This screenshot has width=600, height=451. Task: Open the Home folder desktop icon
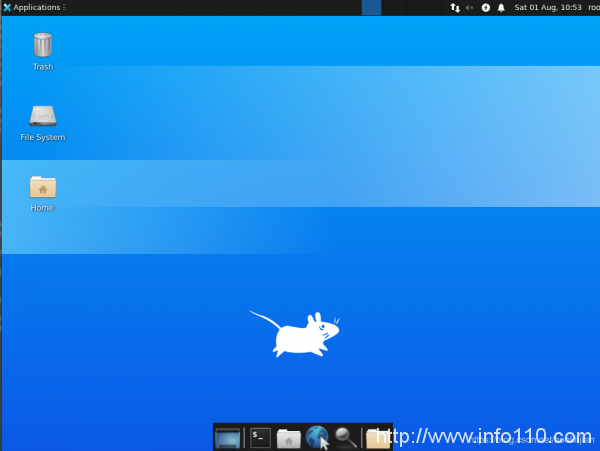point(42,186)
